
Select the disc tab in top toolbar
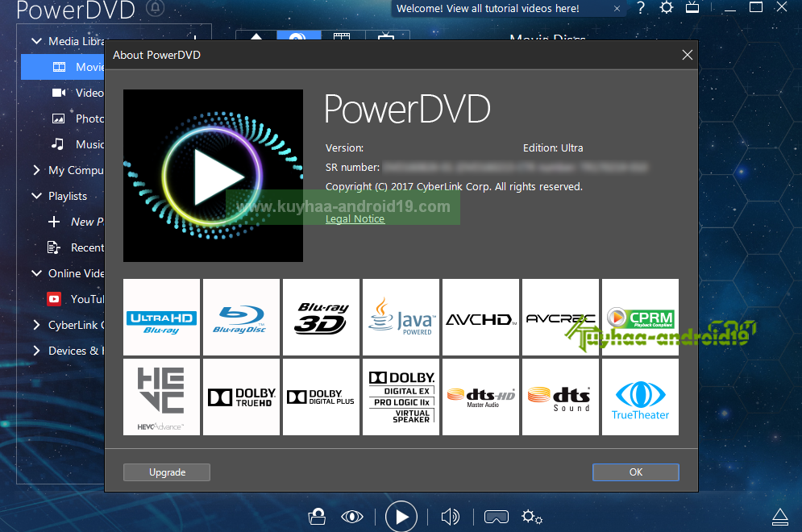299,35
